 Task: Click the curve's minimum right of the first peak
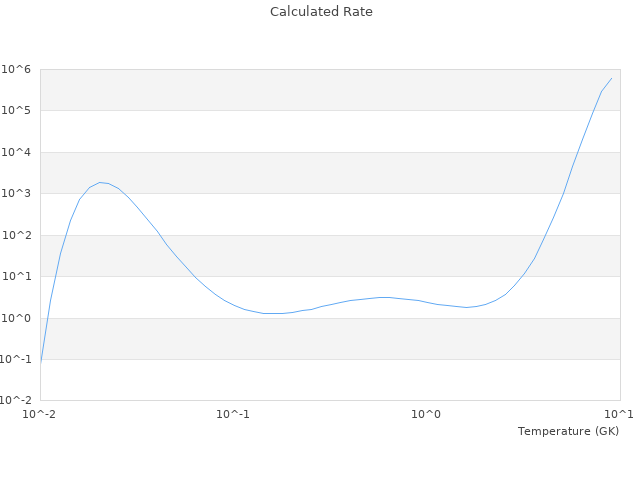pyautogui.click(x=272, y=314)
